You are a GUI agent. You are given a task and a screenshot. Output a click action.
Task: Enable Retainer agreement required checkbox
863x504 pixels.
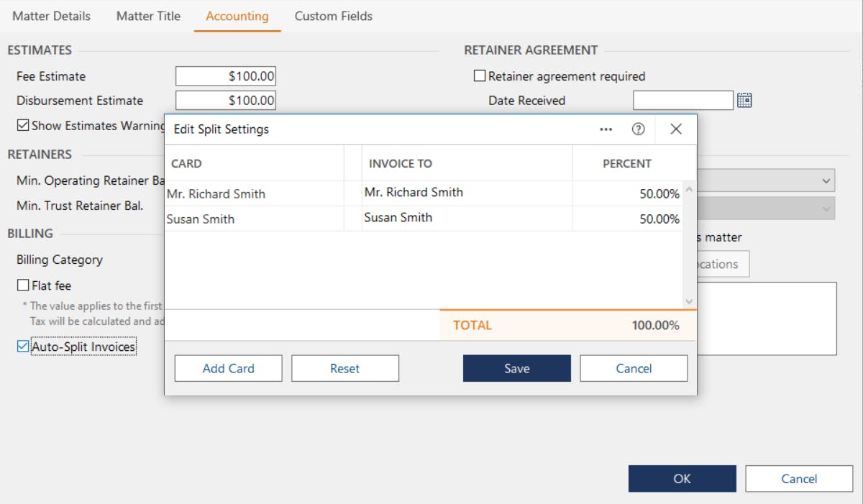[480, 76]
